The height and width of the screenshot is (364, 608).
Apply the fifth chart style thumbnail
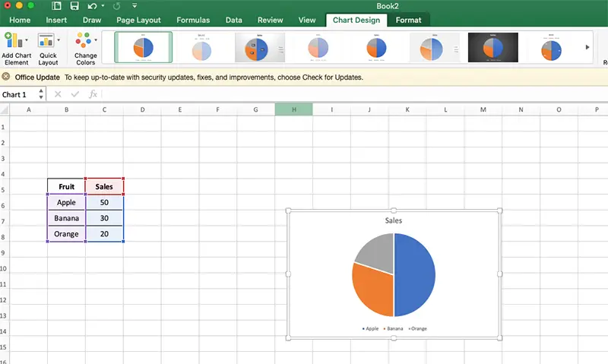coord(376,47)
